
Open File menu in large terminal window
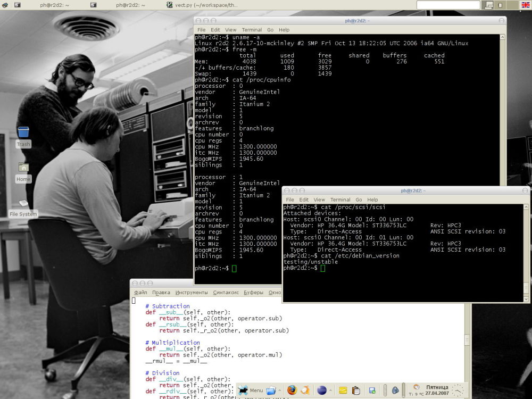(x=202, y=30)
